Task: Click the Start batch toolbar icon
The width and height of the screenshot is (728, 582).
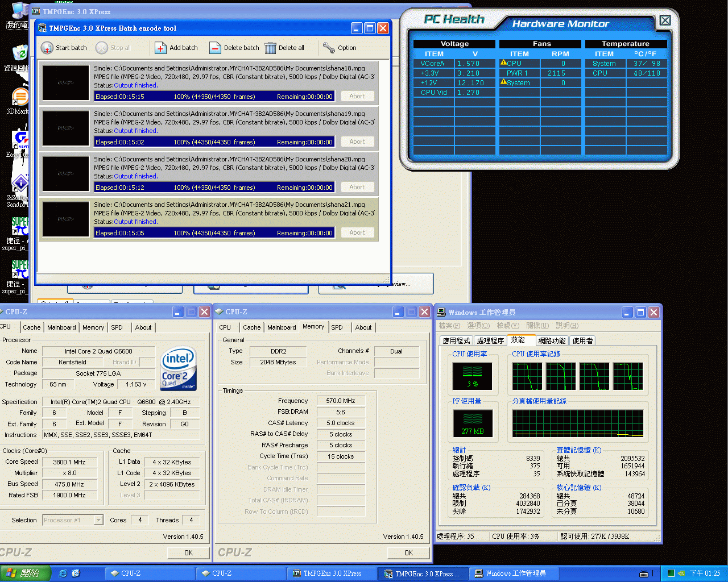Action: coord(47,48)
